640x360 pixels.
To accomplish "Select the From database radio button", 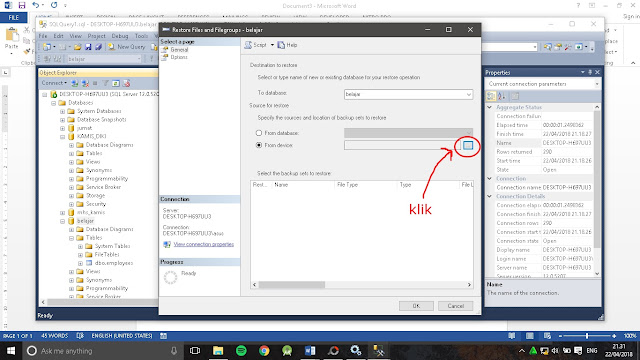I will pos(259,133).
